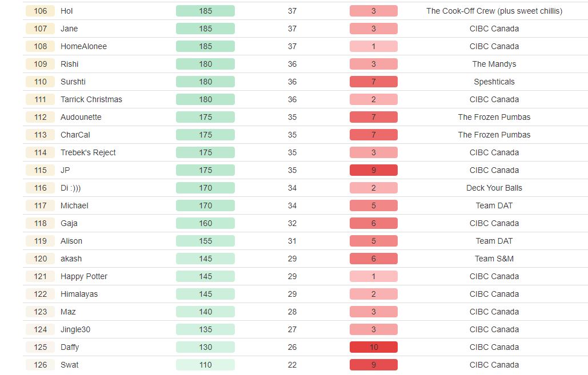Viewport: 588px width, 375px height.
Task: Click rank badge 120 for akash
Action: coord(41,259)
